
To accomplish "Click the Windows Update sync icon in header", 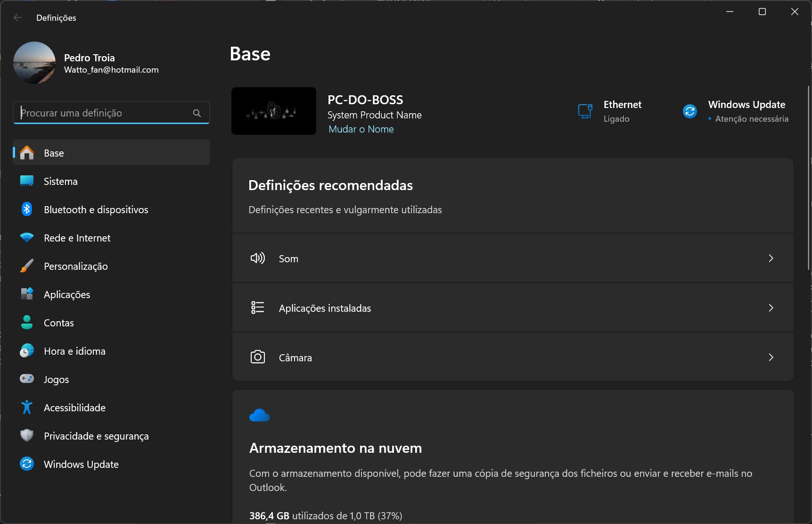I will pos(689,111).
